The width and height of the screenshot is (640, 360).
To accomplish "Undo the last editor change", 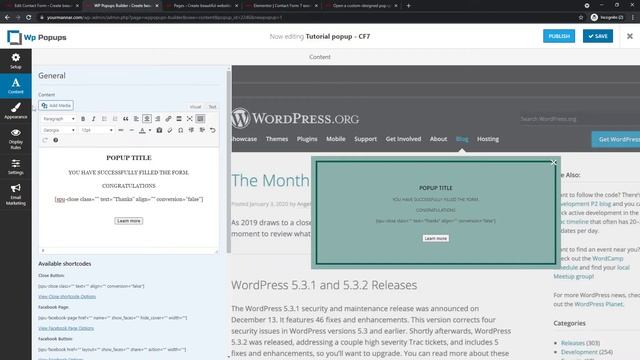I will coord(213,130).
